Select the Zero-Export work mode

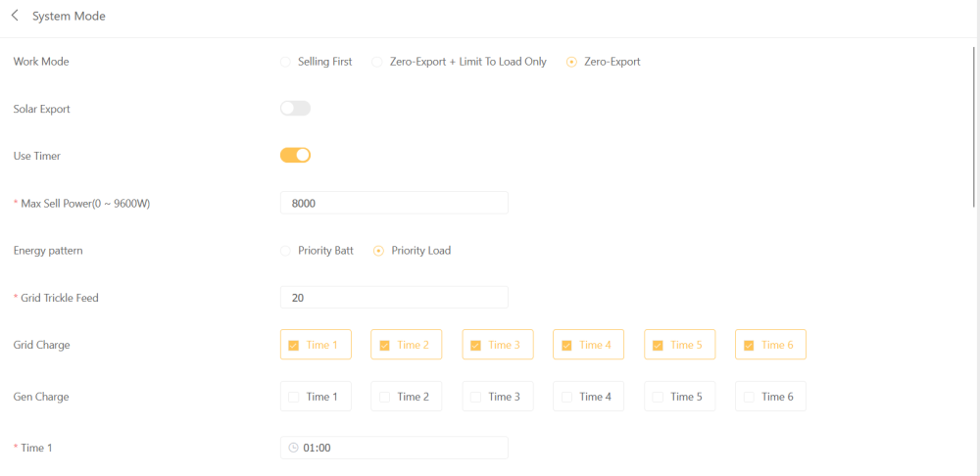[x=603, y=62]
